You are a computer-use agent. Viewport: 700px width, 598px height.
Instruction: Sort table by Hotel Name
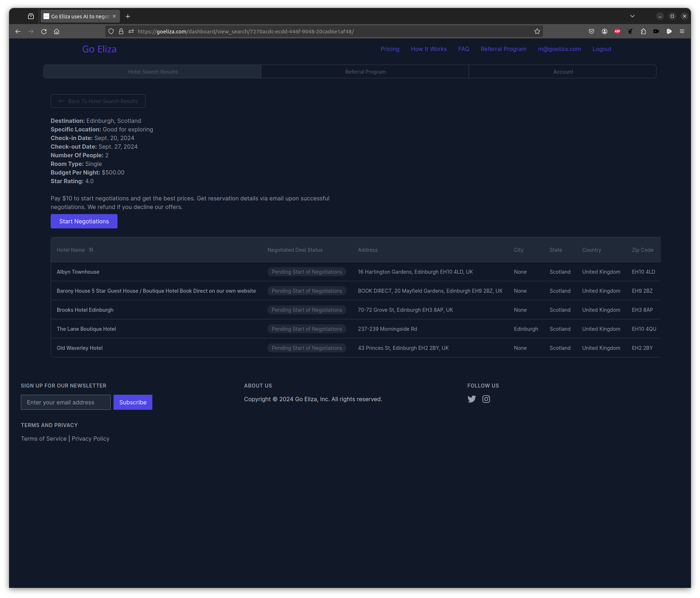click(x=91, y=250)
